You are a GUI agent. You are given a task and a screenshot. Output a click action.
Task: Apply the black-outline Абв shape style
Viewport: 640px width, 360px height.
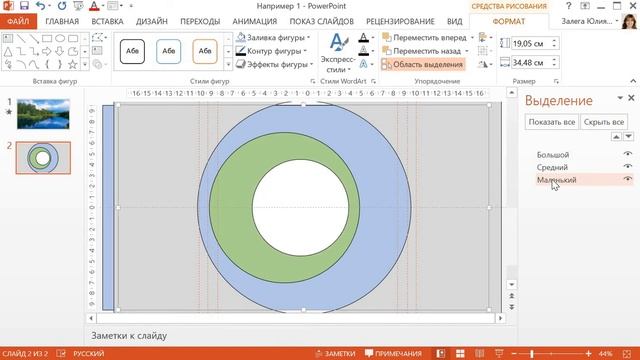click(132, 51)
